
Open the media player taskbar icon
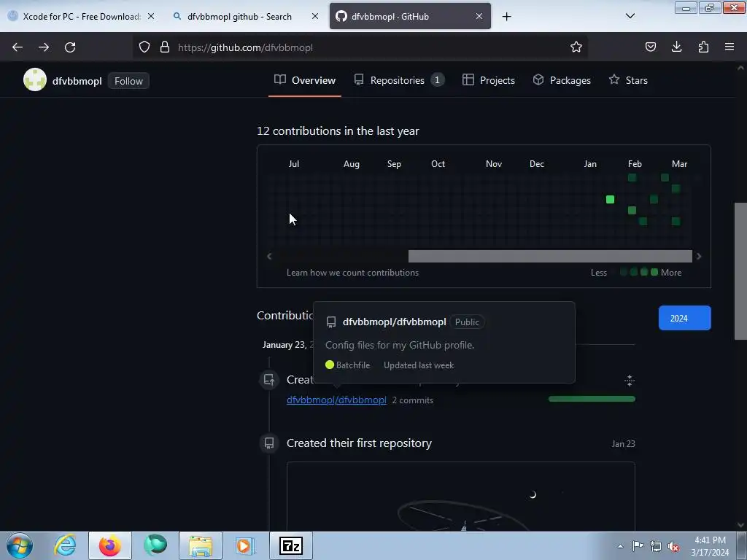pyautogui.click(x=246, y=545)
